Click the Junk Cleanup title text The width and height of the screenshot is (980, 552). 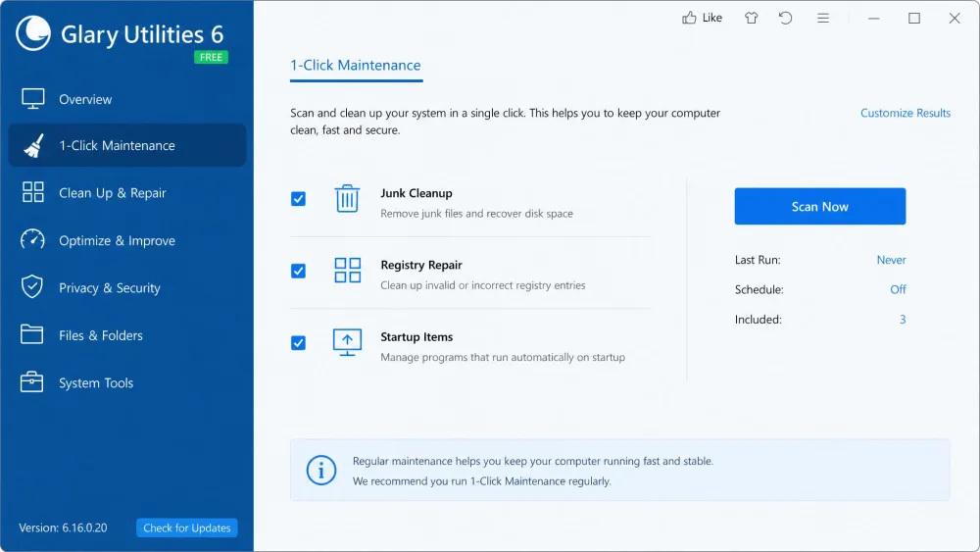click(x=416, y=193)
